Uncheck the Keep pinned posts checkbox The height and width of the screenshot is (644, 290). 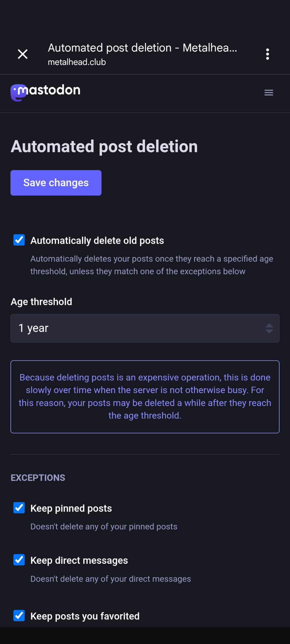19,508
